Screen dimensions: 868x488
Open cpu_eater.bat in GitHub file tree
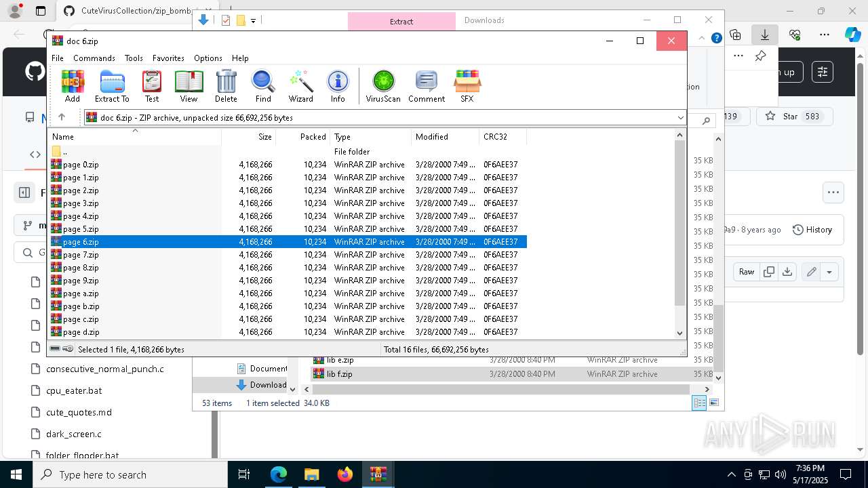pos(74,390)
